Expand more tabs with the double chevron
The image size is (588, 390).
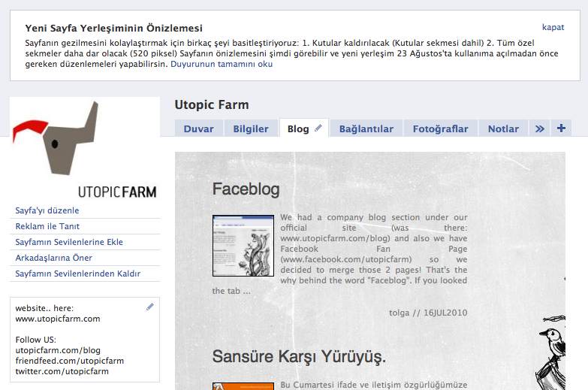coord(539,128)
